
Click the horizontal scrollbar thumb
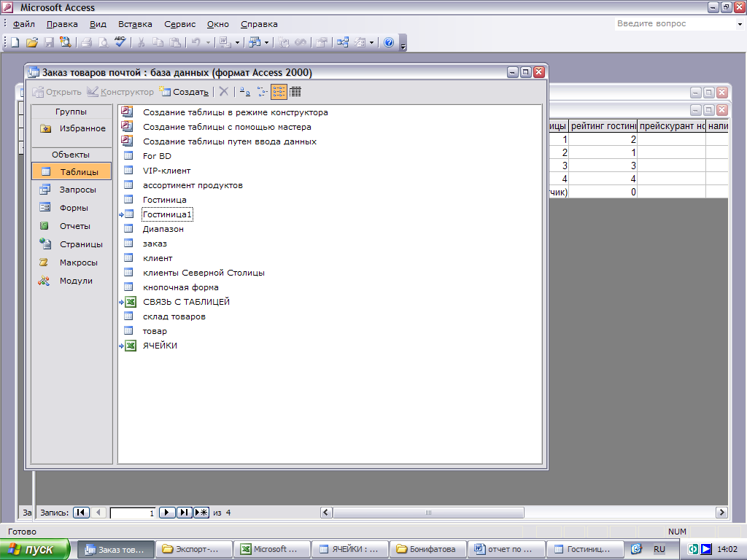click(428, 513)
